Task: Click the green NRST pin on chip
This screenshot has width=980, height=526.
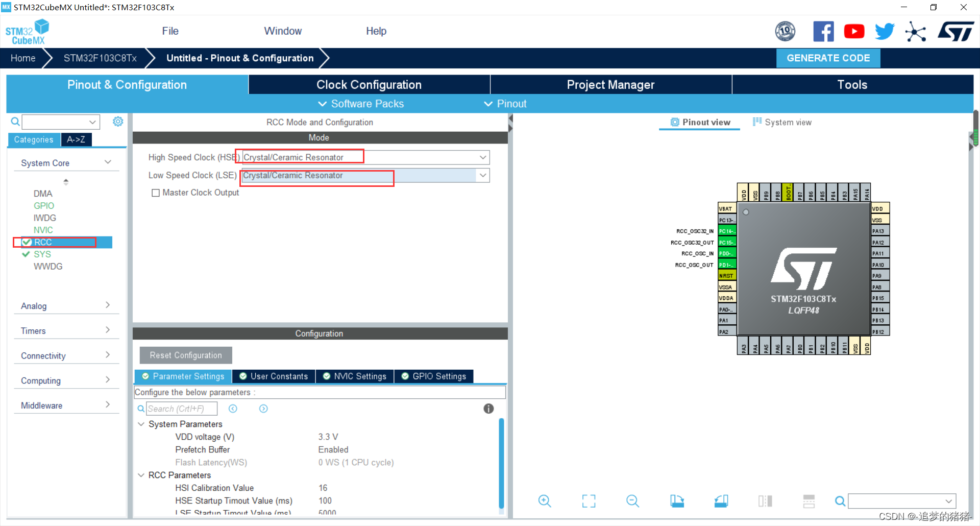Action: [x=727, y=276]
